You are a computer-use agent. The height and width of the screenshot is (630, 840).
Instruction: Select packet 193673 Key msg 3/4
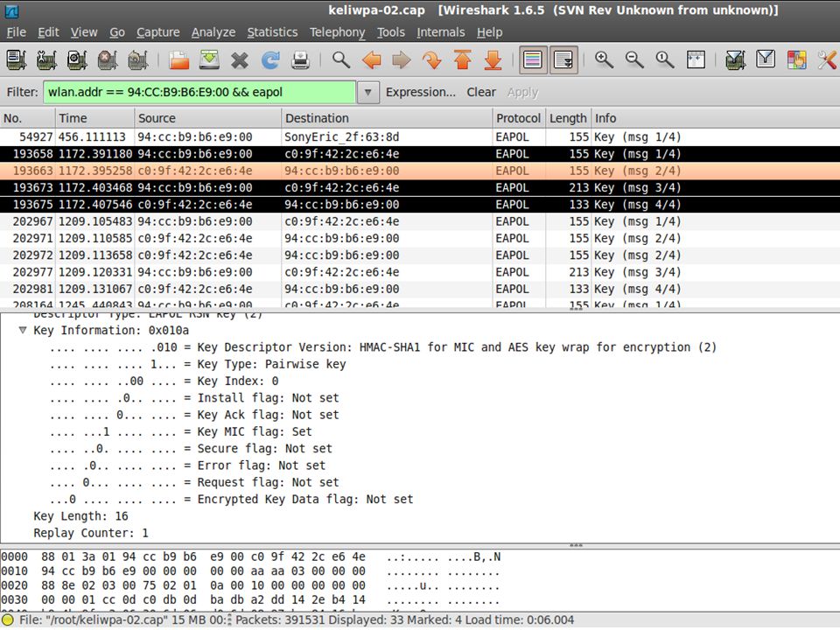pyautogui.click(x=420, y=188)
